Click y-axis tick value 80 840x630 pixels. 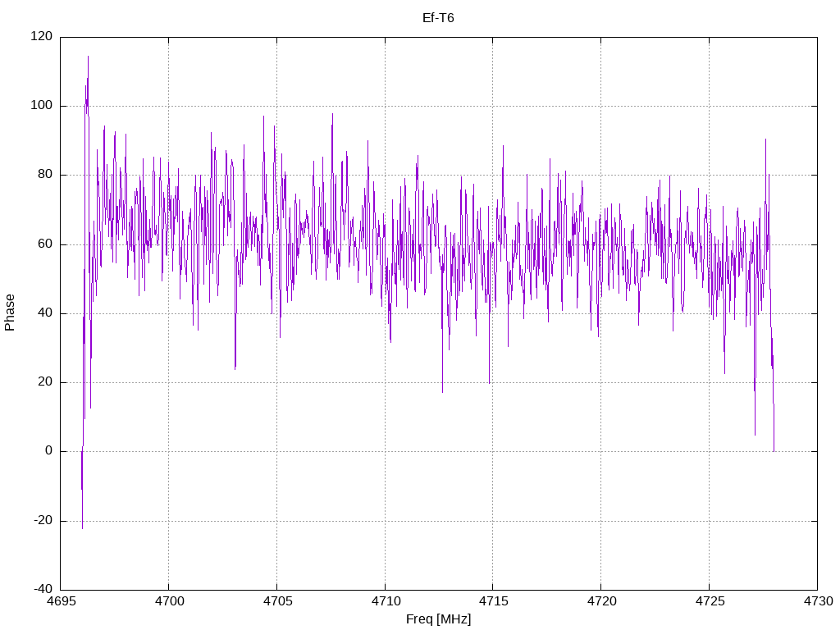pyautogui.click(x=45, y=175)
